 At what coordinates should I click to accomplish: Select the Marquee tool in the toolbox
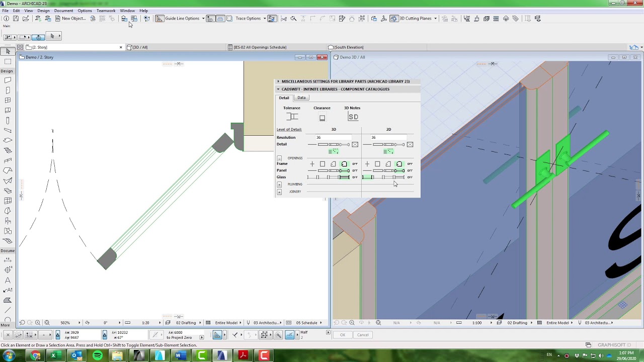point(8,61)
